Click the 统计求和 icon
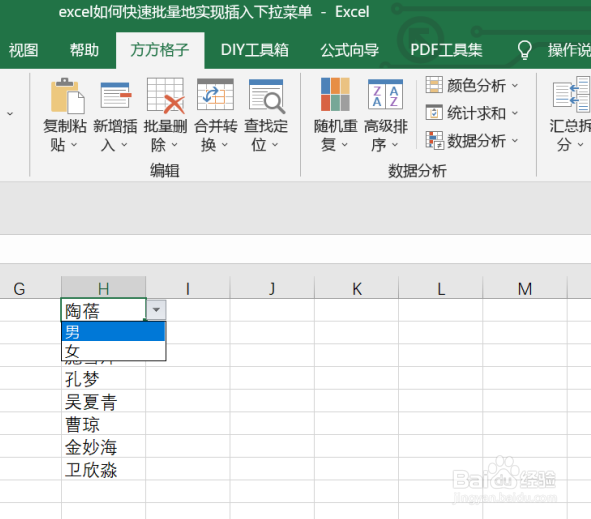Viewport: 591px width, 519px height. pos(434,112)
